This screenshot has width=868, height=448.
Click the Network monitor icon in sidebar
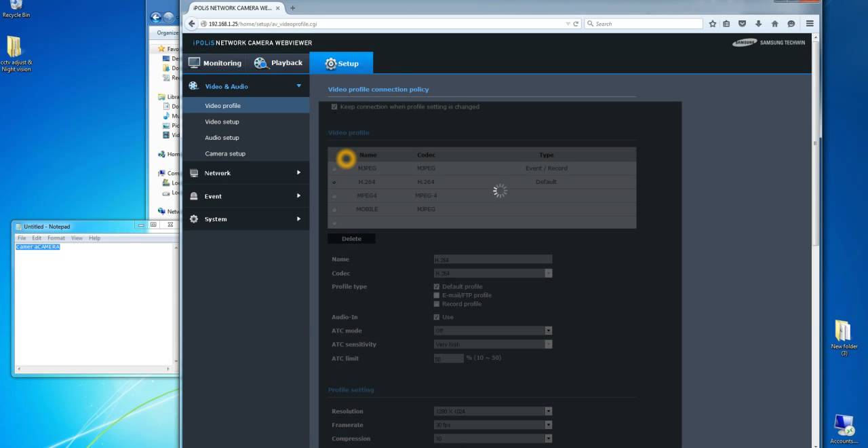[194, 173]
